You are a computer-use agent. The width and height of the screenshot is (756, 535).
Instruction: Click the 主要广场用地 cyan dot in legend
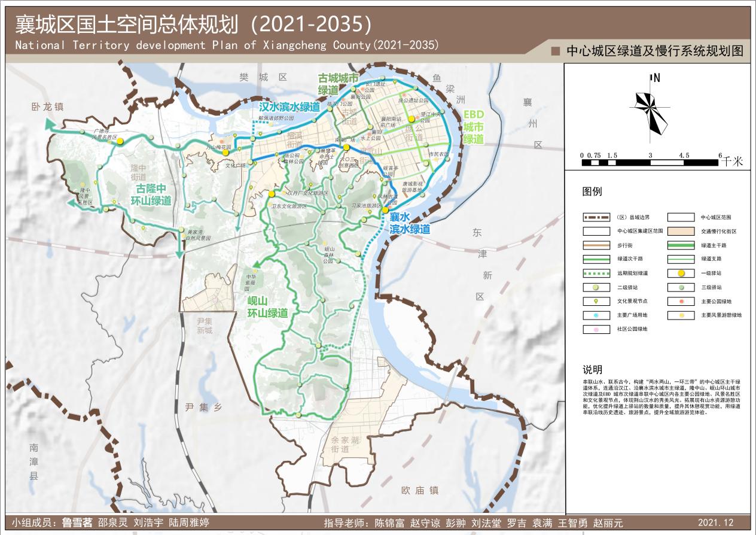[x=597, y=315]
